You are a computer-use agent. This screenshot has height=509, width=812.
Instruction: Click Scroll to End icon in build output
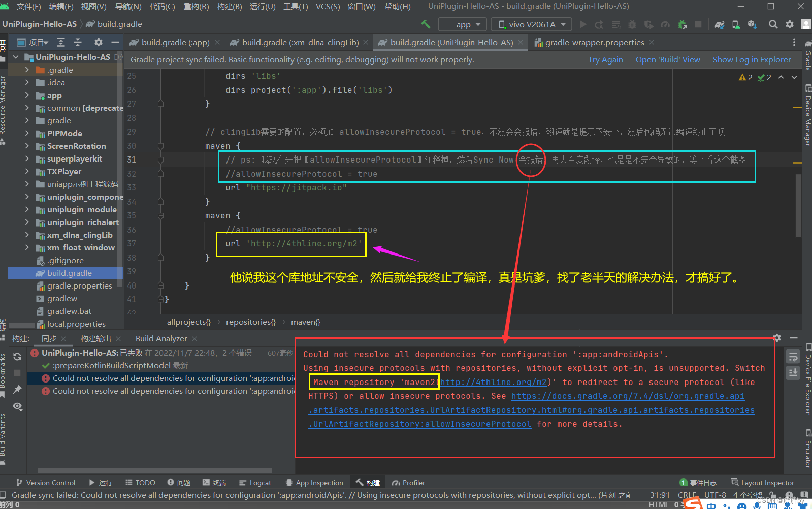coord(793,373)
